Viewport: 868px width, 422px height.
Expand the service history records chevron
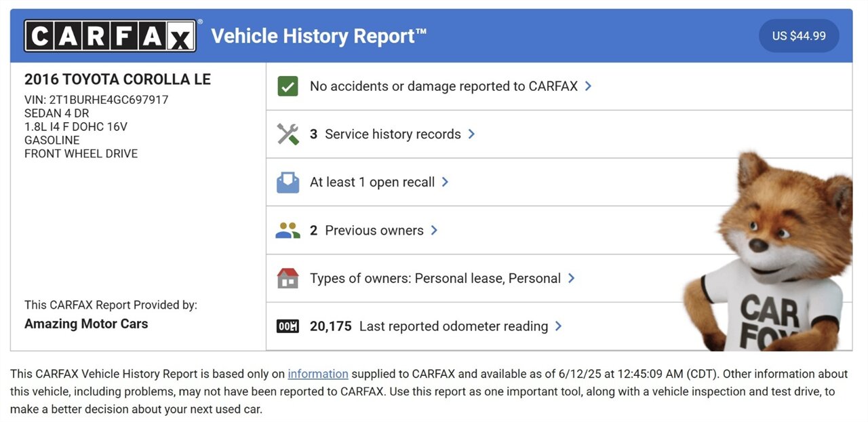471,134
